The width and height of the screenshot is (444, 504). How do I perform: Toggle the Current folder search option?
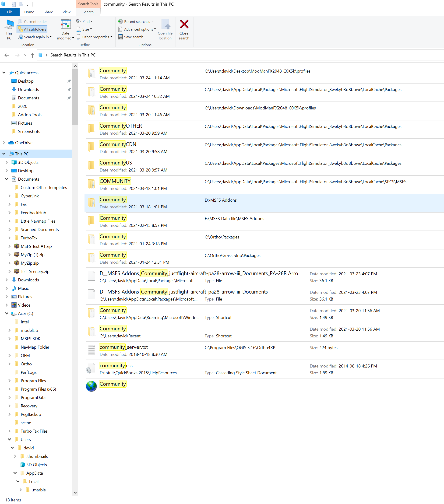click(x=32, y=22)
